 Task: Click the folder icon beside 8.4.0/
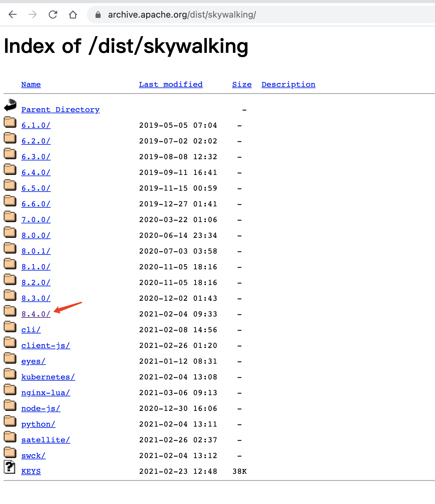point(10,311)
